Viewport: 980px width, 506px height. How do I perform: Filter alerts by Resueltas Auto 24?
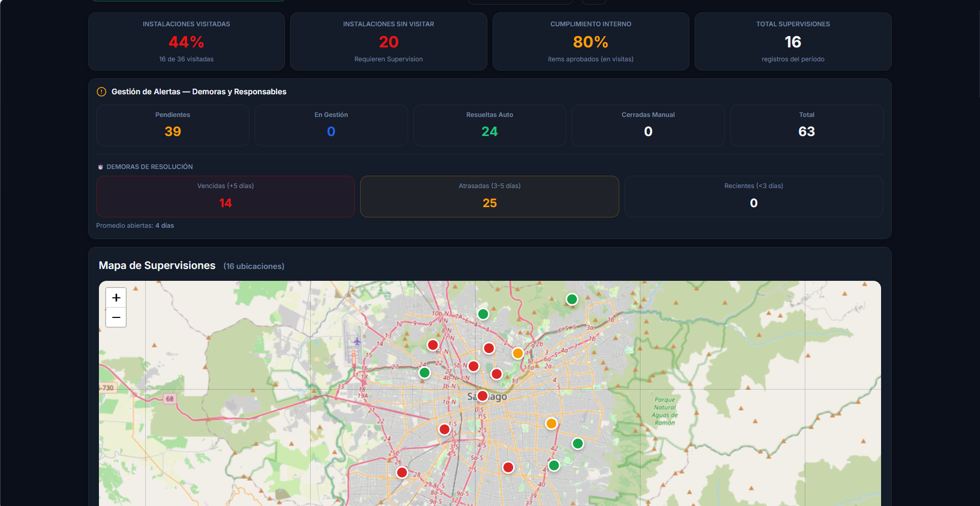pyautogui.click(x=489, y=125)
